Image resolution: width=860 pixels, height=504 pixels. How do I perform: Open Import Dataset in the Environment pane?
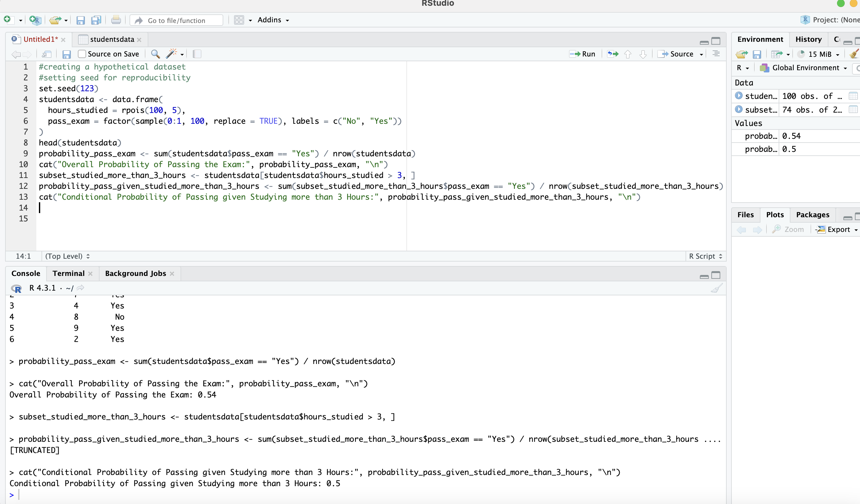click(780, 54)
